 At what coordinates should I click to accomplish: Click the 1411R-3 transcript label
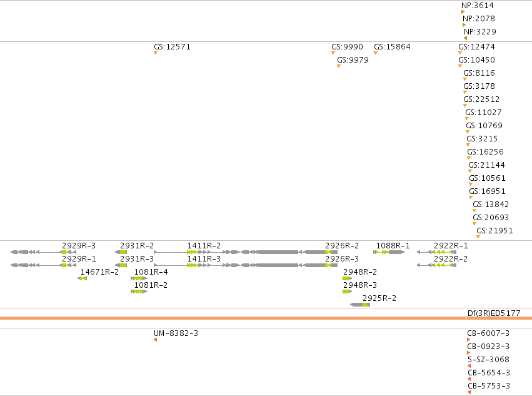[204, 259]
